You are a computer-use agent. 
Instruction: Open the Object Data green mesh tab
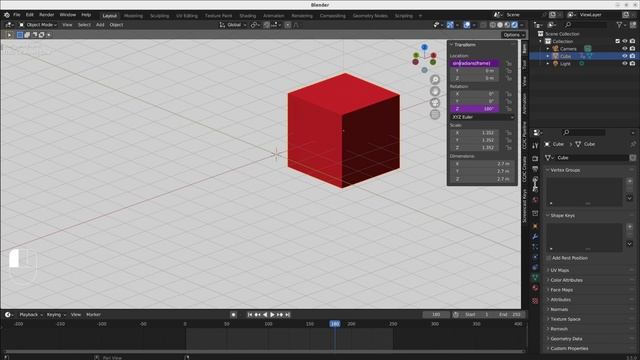(535, 278)
